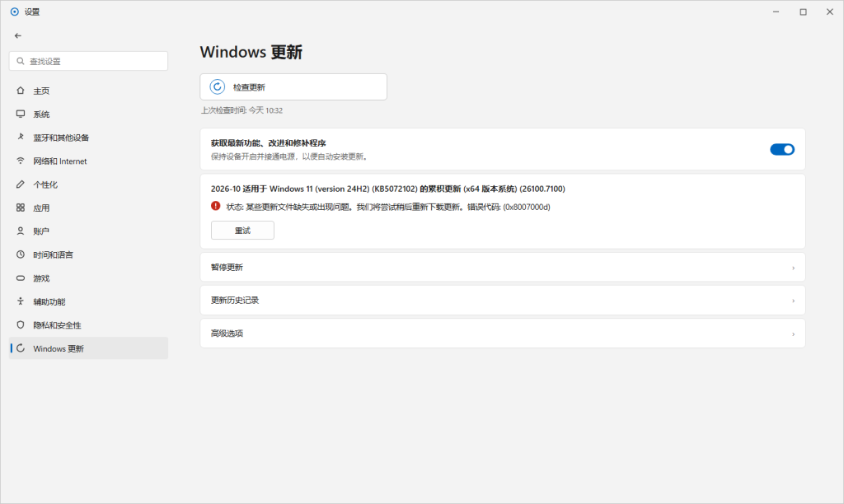Open the 系统 settings category
The width and height of the screenshot is (844, 504).
[x=88, y=114]
